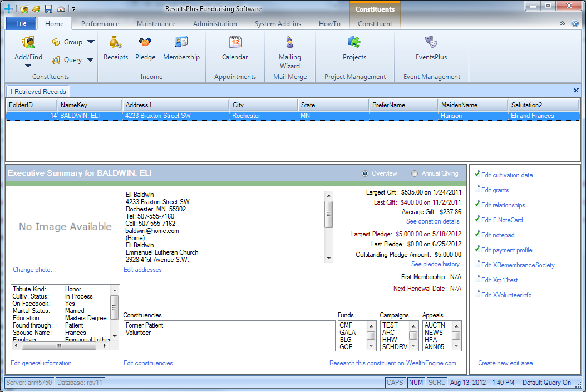Click the Edit addresses link

(143, 270)
